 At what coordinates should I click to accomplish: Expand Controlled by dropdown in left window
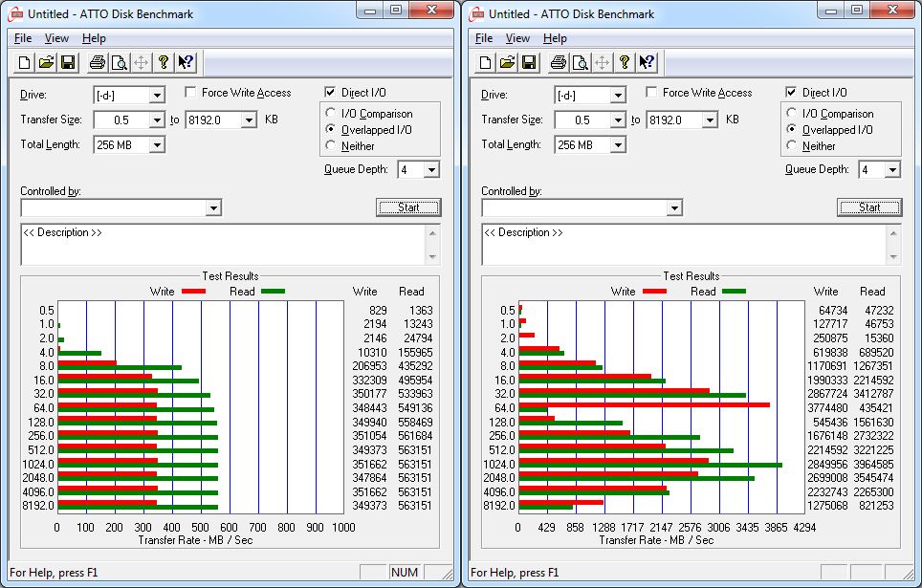(x=213, y=207)
